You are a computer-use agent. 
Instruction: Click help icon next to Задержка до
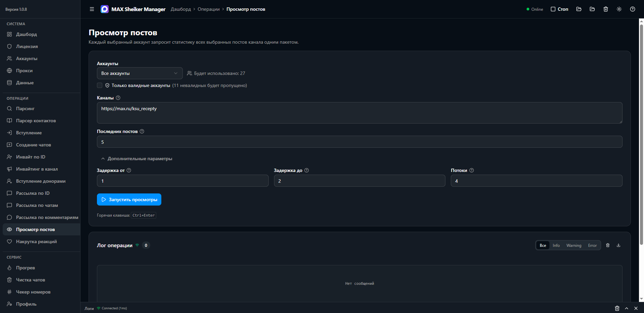pos(307,170)
